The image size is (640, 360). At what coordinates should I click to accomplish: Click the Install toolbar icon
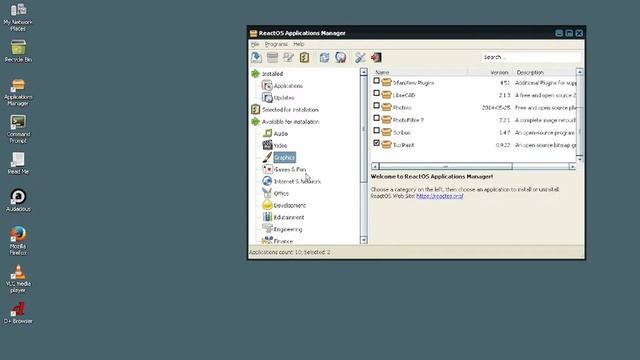point(256,57)
